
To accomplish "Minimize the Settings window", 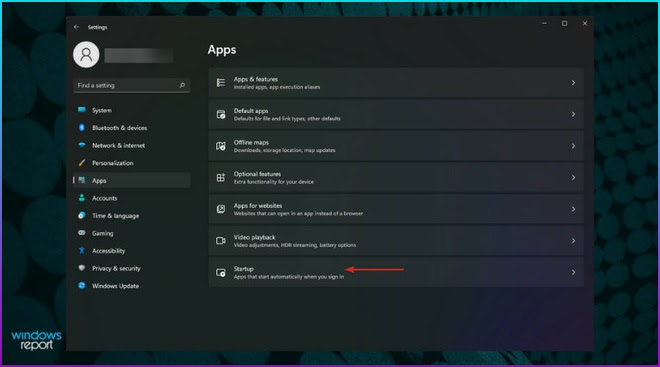I will (544, 24).
